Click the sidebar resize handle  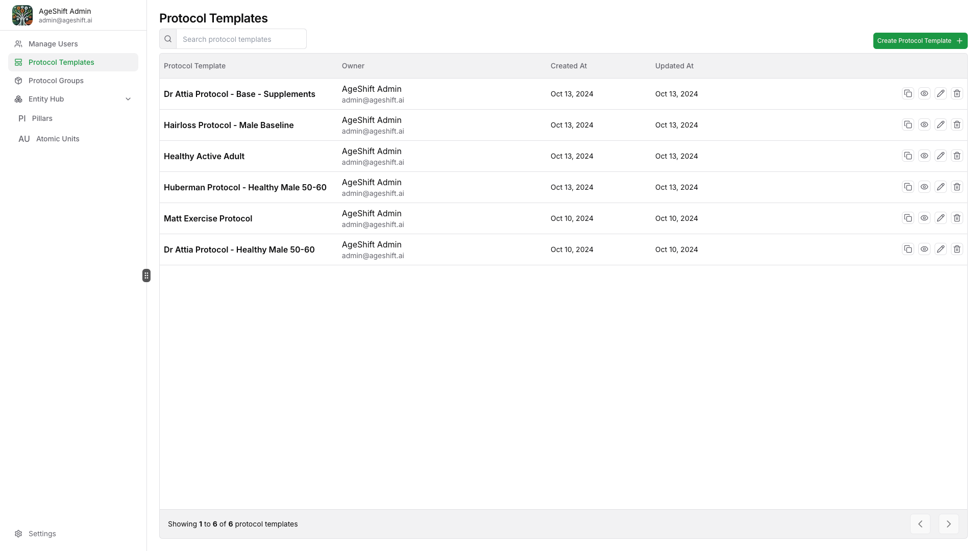[x=146, y=275]
